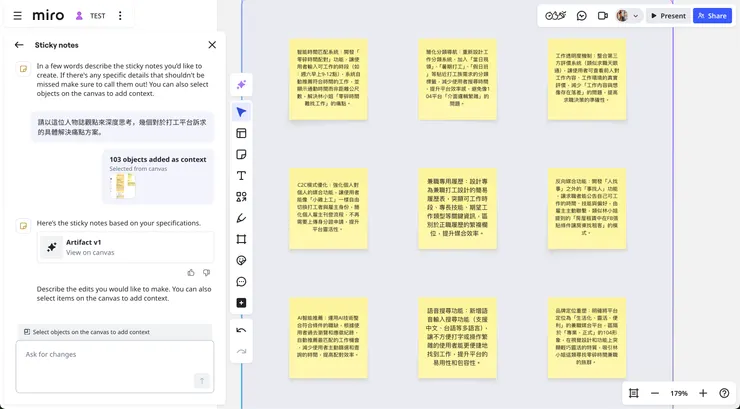Open Miro AI sparkle tool
This screenshot has height=409, width=740.
(241, 85)
